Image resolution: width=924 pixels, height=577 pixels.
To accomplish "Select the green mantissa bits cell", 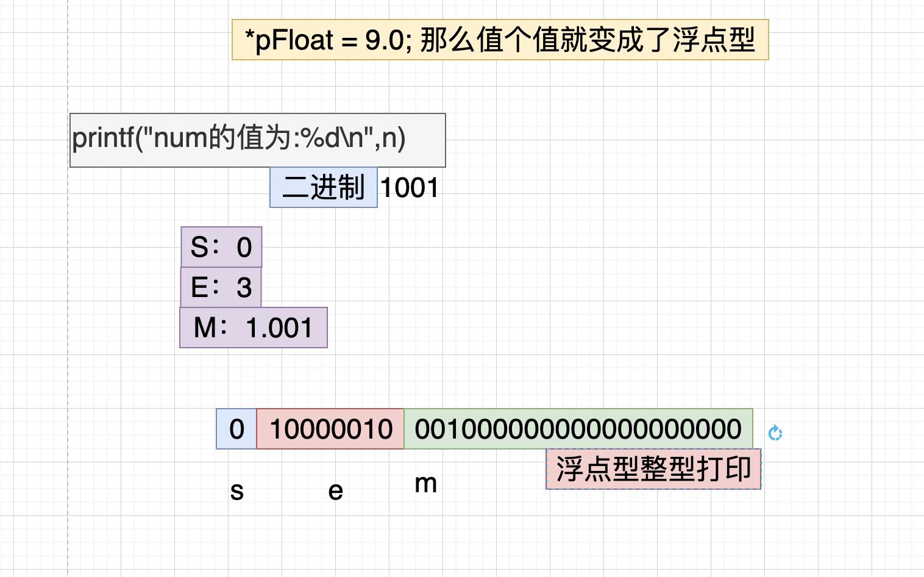I will click(x=578, y=429).
